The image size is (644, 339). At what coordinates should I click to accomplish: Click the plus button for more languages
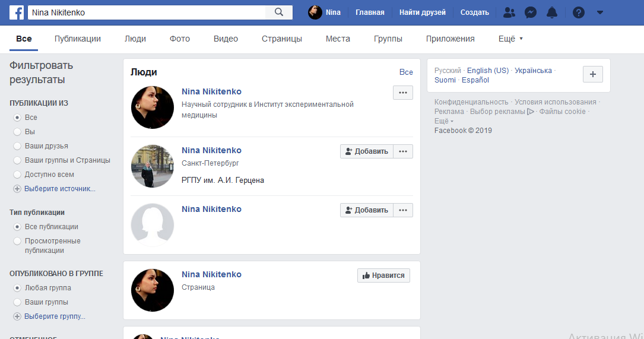(x=593, y=74)
